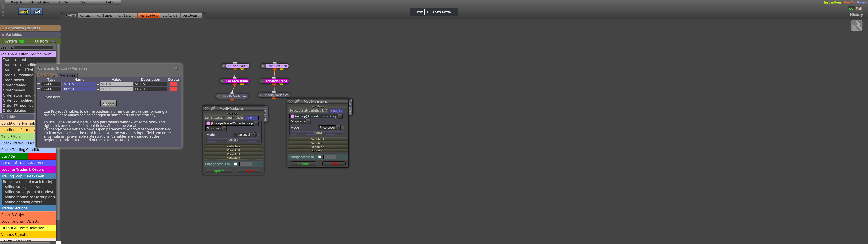Click the .mq4 export icon

pos(24,12)
